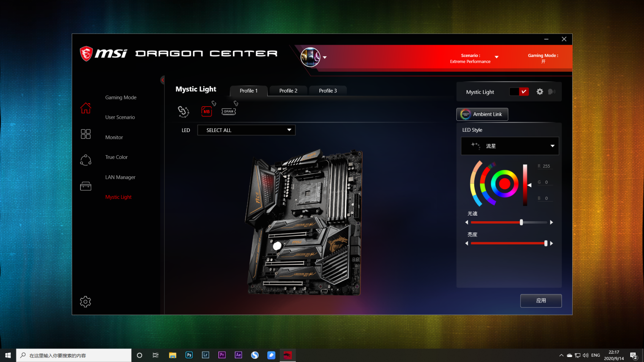Screen dimensions: 644x362
Task: Launch Photoshop from the taskbar
Action: [x=189, y=355]
